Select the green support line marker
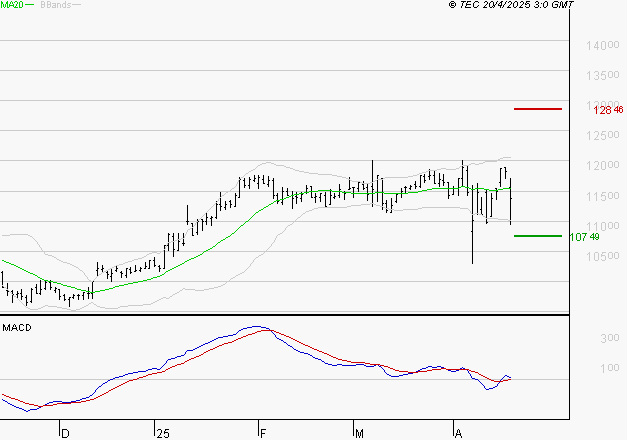 [538, 236]
